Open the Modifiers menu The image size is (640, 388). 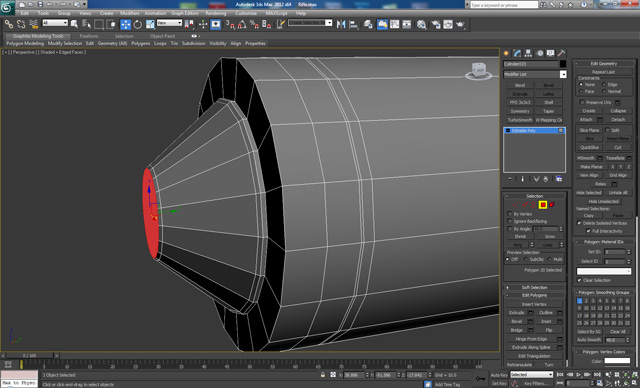(129, 13)
